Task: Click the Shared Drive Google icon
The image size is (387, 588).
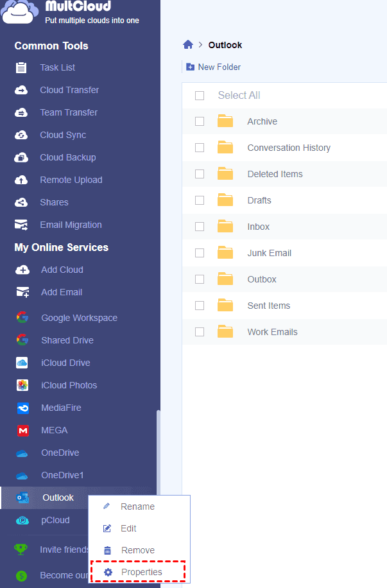Action: [x=22, y=340]
